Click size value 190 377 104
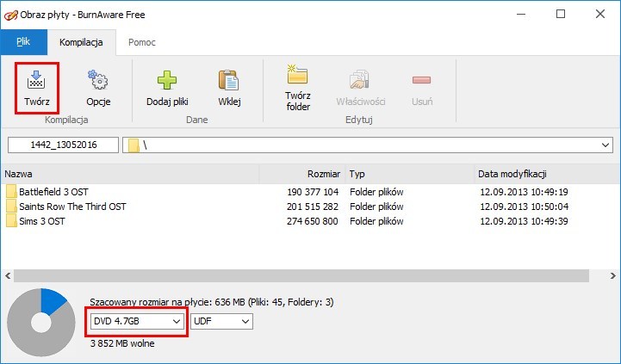Image resolution: width=621 pixels, height=364 pixels. pyautogui.click(x=313, y=192)
